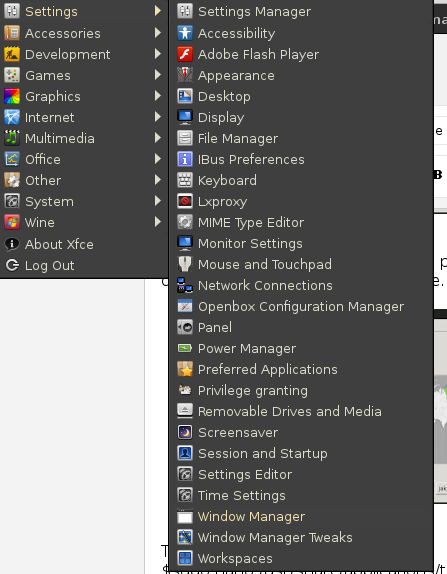Click the Lxproxy icon
Screen dimensions: 447x574
click(x=185, y=201)
